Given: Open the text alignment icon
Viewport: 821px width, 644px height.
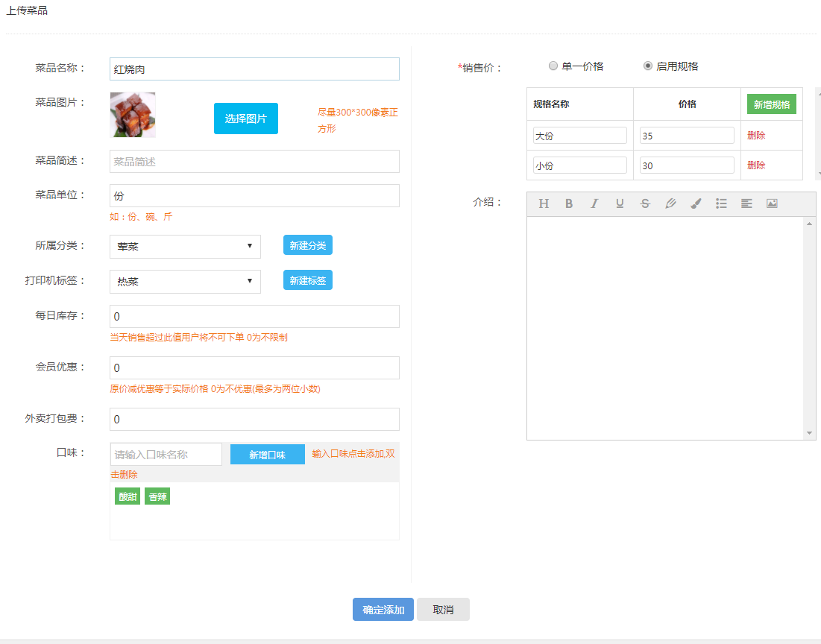Looking at the screenshot, I should [x=746, y=203].
